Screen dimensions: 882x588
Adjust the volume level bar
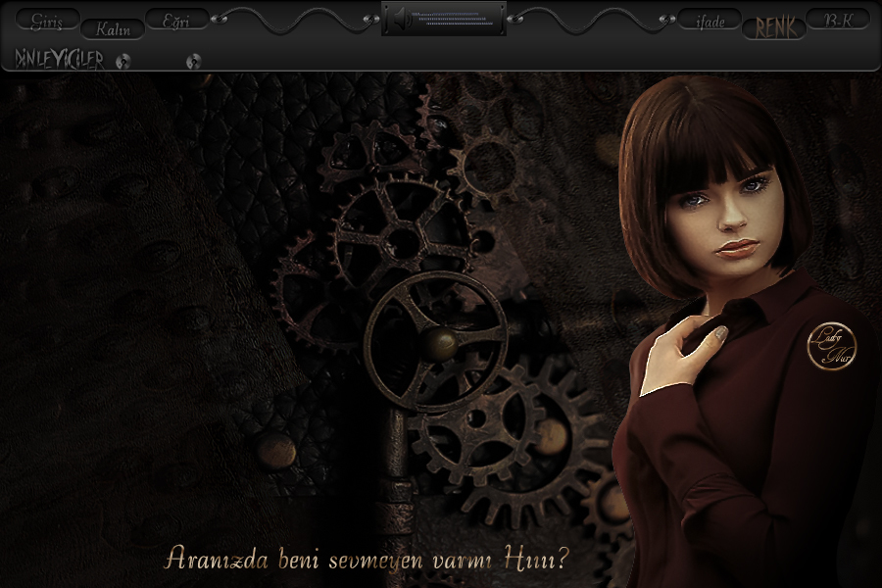pos(446,18)
